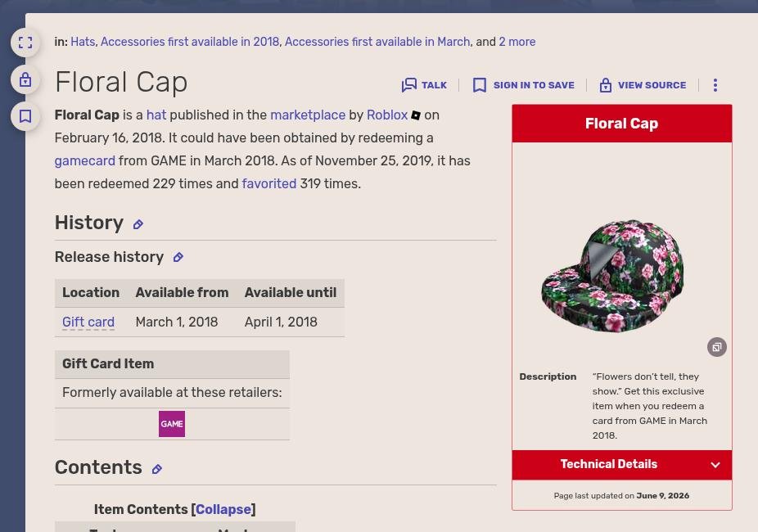Click the Description label in infobox

point(548,376)
